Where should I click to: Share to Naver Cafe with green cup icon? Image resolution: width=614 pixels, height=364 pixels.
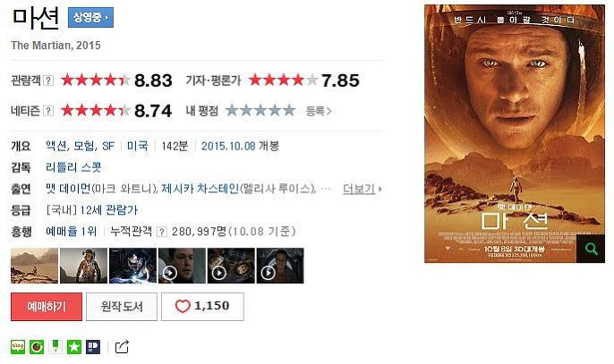[37, 347]
